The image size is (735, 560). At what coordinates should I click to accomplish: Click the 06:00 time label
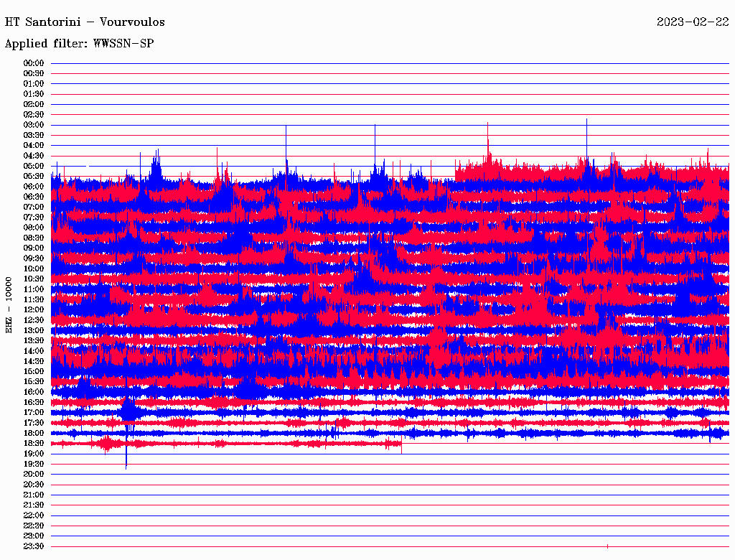(34, 187)
